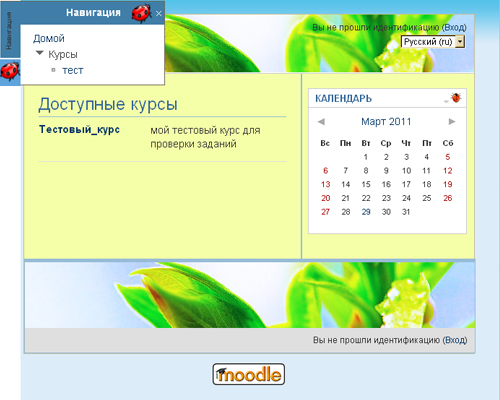
Task: Click the ladybug icon in Navigation header
Action: pos(141,13)
